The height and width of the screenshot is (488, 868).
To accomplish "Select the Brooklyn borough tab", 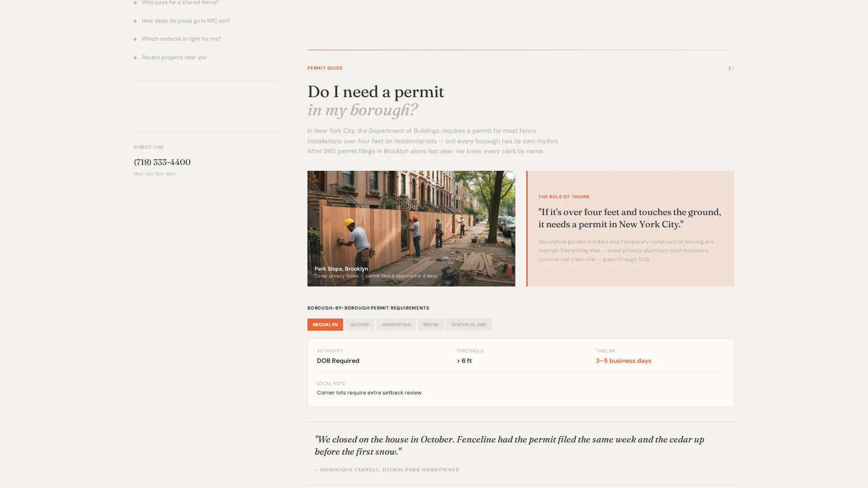I will [x=325, y=324].
